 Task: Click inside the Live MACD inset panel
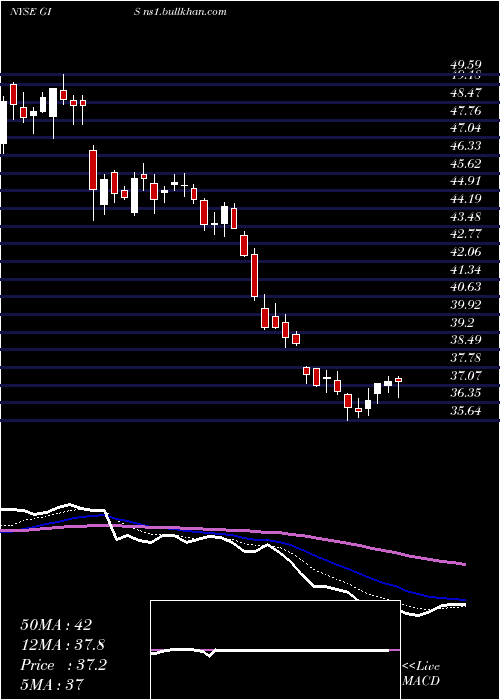tap(275, 650)
